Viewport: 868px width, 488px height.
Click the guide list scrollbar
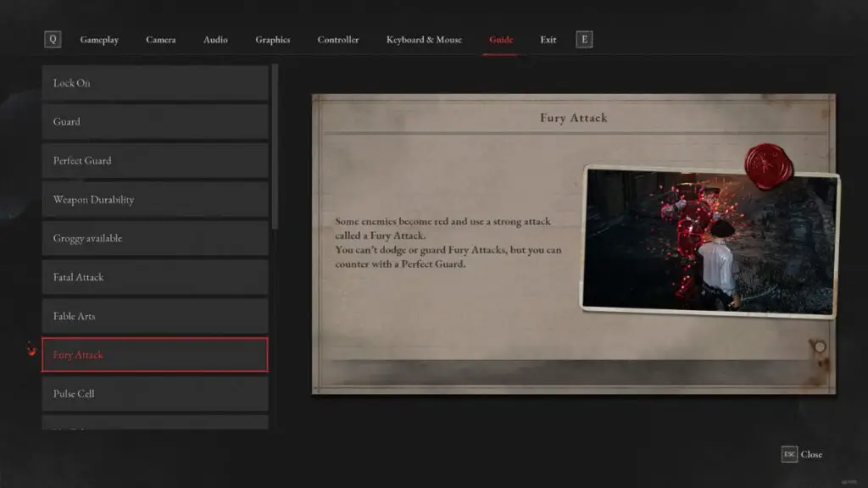[x=275, y=147]
